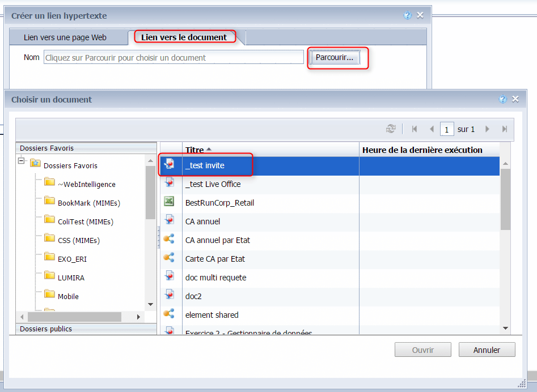Go to next page arrow icon
Image resolution: width=537 pixels, height=392 pixels.
click(487, 129)
